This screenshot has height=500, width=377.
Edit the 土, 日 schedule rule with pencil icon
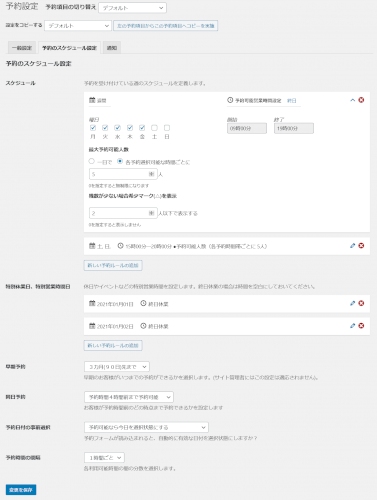pyautogui.click(x=352, y=246)
